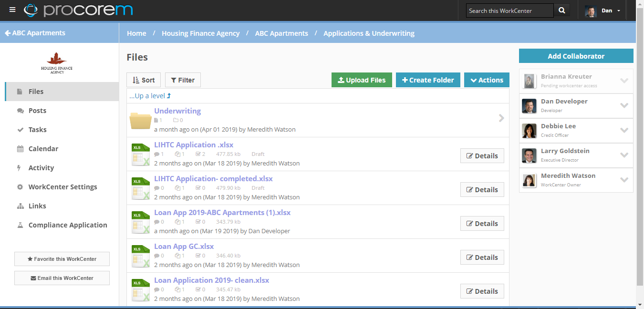
Task: Click the Loan App GC.xlsx spreadsheet icon
Action: coord(141,257)
